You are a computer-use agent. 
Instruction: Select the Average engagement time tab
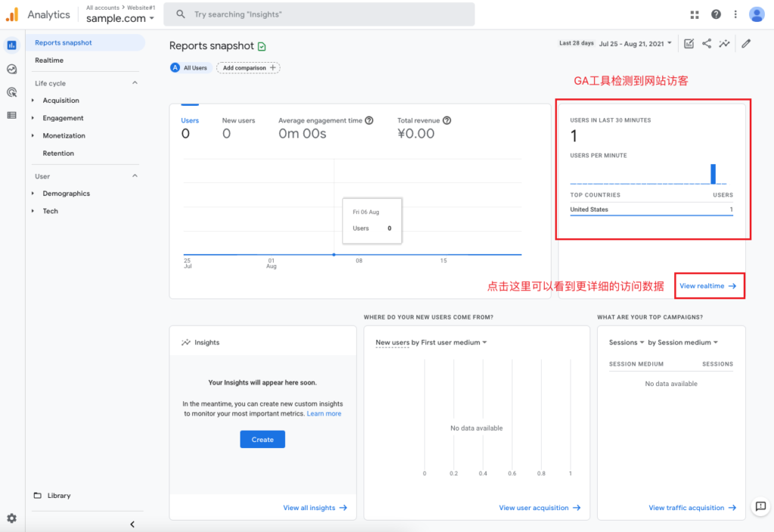point(326,128)
